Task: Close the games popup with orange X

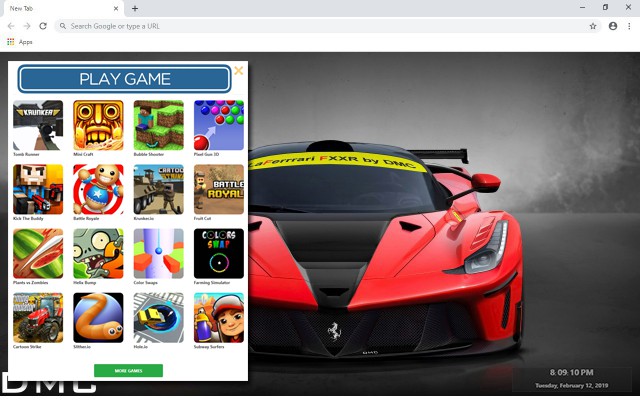Action: (239, 71)
